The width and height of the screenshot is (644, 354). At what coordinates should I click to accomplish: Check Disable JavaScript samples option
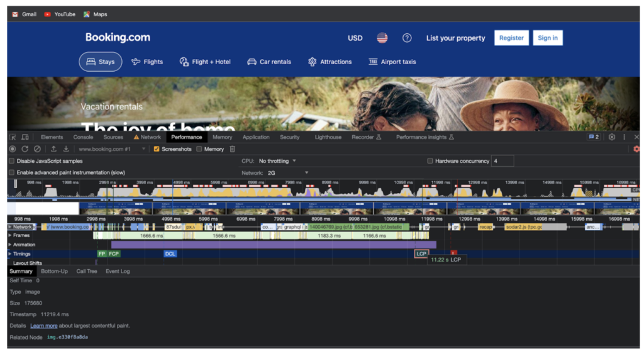[x=12, y=161]
